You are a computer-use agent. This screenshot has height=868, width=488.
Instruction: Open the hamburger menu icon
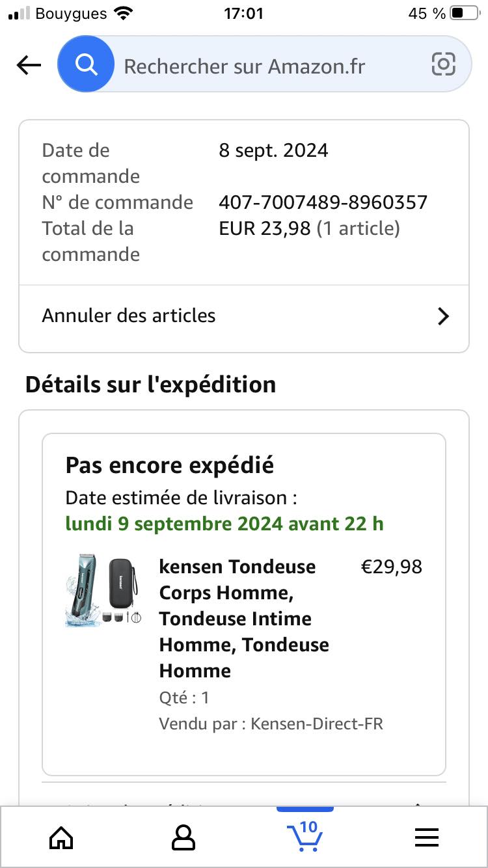click(427, 838)
